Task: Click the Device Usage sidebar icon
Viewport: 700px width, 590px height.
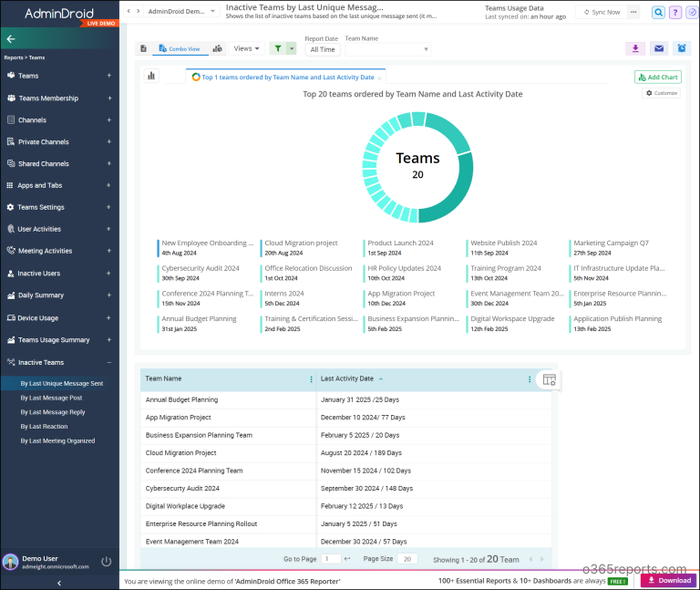Action: pyautogui.click(x=11, y=317)
